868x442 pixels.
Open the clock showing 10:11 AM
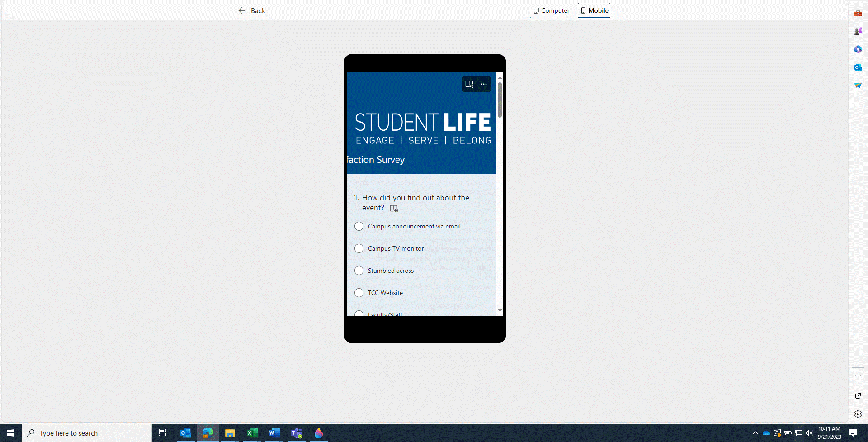[x=830, y=433]
